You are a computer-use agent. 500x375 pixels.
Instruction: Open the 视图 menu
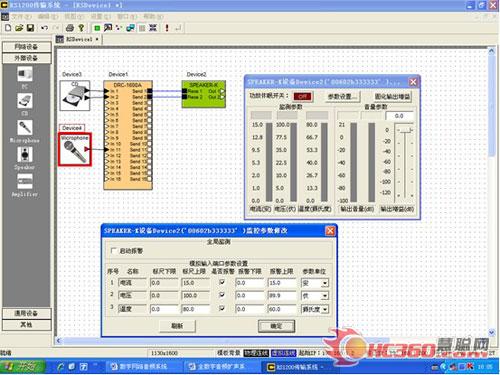click(74, 16)
